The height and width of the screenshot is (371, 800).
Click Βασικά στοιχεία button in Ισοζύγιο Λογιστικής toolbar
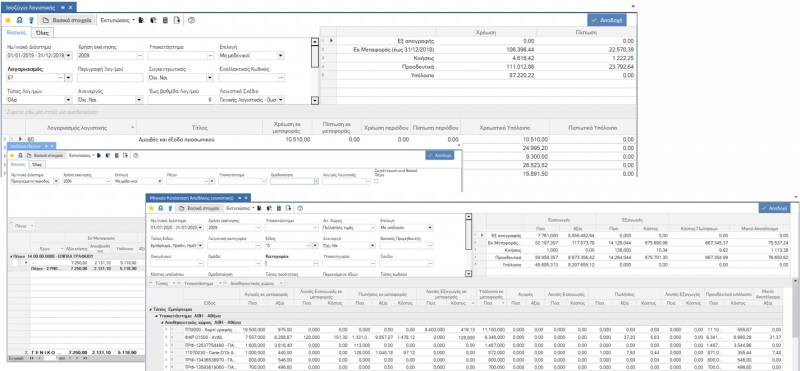(x=67, y=20)
